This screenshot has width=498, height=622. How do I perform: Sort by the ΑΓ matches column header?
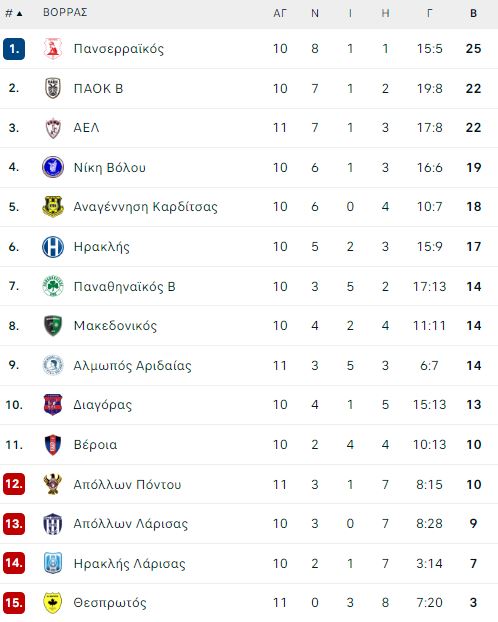point(280,13)
